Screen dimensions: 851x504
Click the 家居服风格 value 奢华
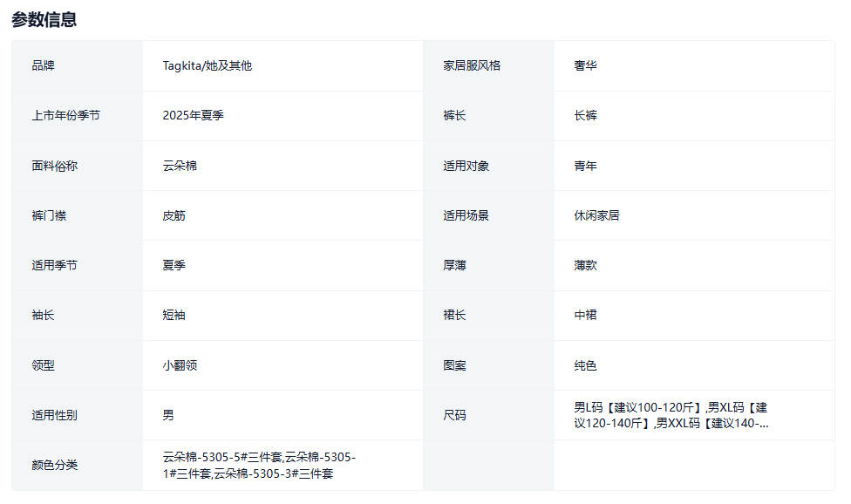(x=585, y=65)
